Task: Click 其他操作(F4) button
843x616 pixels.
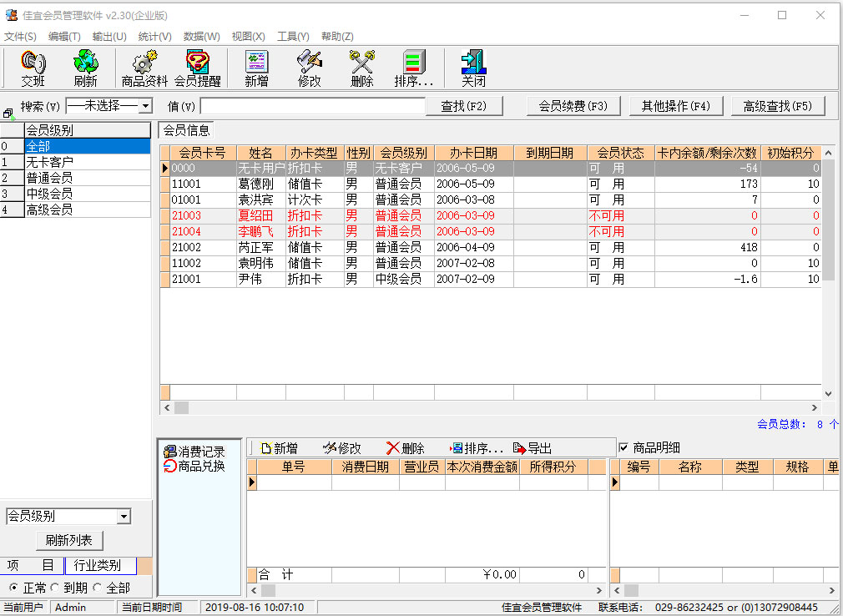Action: (676, 107)
